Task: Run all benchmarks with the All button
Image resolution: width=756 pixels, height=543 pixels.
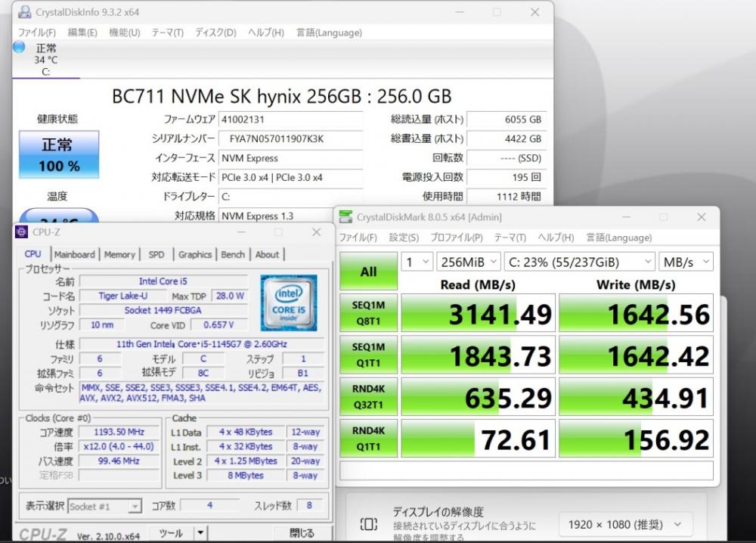Action: click(368, 271)
